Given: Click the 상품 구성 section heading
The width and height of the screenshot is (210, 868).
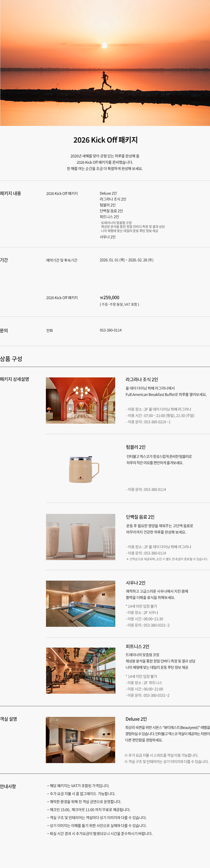Looking at the screenshot, I should pos(11,359).
